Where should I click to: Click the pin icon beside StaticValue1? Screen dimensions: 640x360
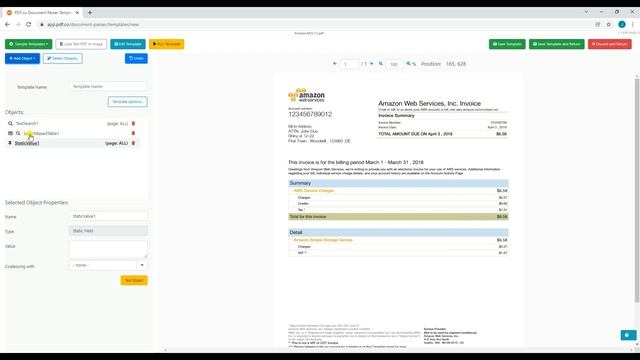10,143
